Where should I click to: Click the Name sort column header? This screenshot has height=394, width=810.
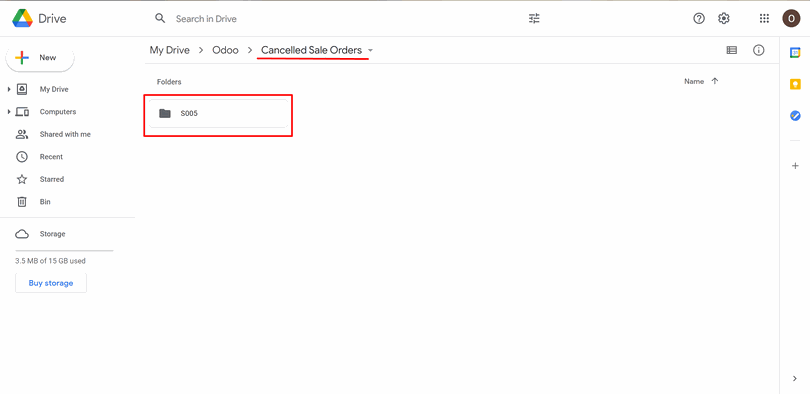(694, 81)
